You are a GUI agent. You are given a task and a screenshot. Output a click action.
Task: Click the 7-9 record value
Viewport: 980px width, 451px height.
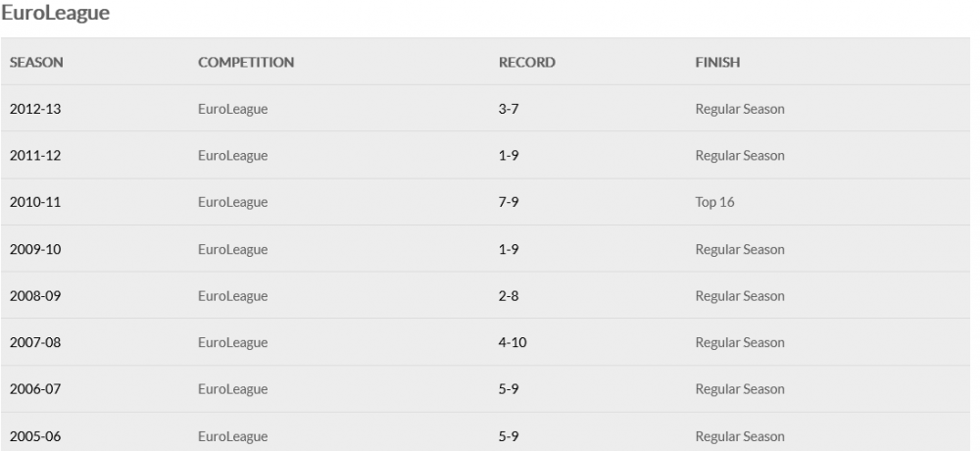pos(509,203)
